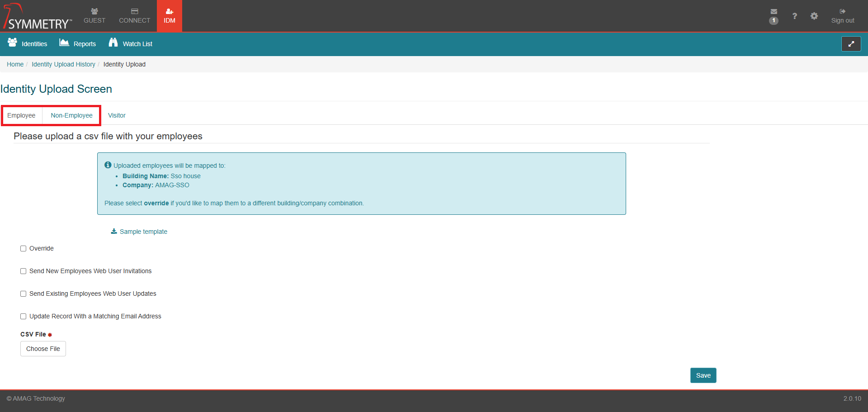
Task: Check Send New Employees Web User Invitations
Action: (x=23, y=271)
